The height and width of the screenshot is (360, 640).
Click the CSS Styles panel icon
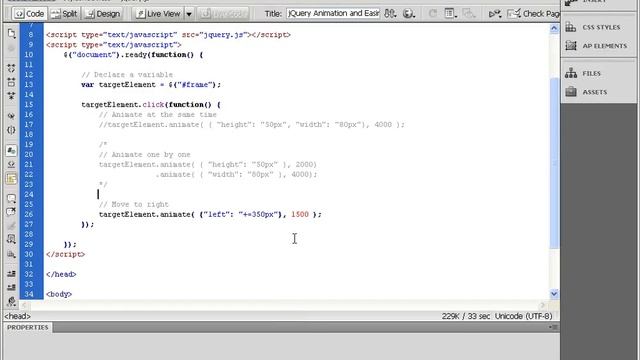[571, 27]
